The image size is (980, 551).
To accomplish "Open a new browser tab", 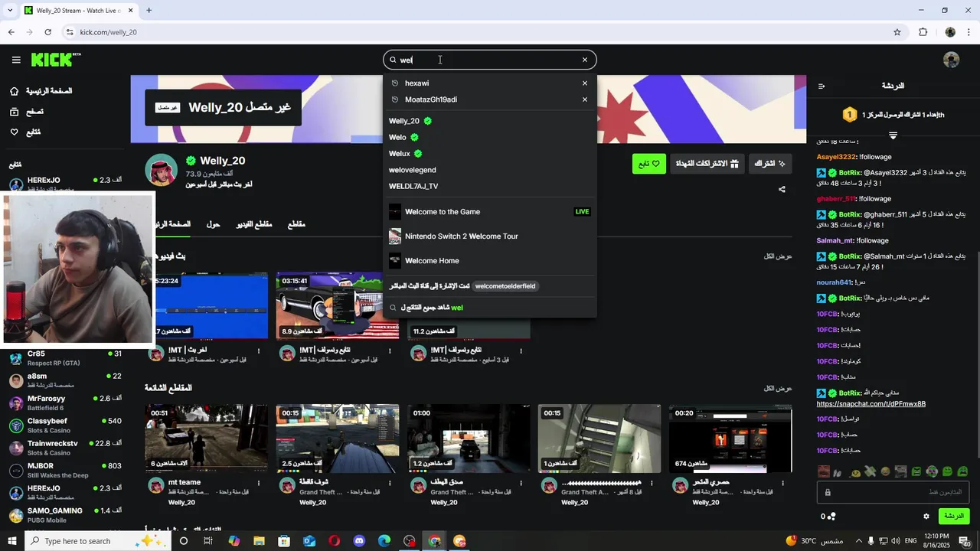I will click(149, 11).
